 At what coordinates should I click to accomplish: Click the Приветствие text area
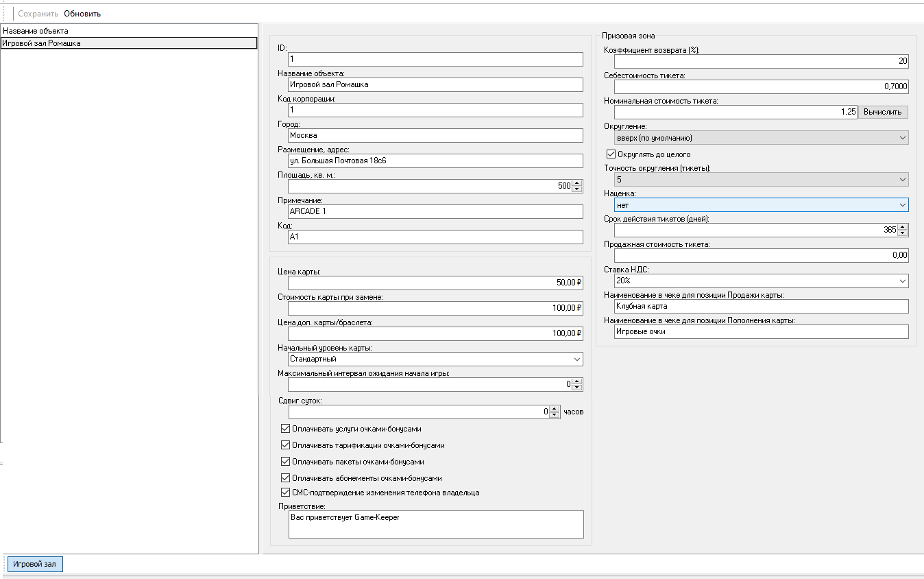(x=435, y=524)
